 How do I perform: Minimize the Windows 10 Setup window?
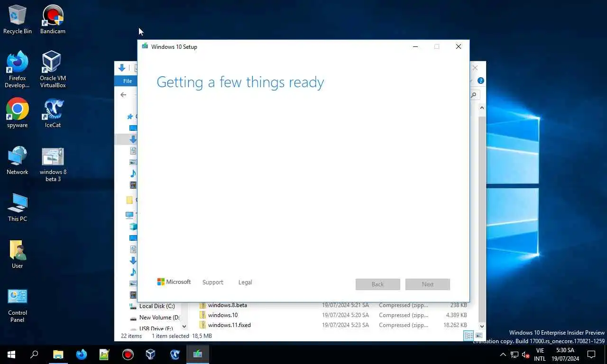[x=415, y=46]
